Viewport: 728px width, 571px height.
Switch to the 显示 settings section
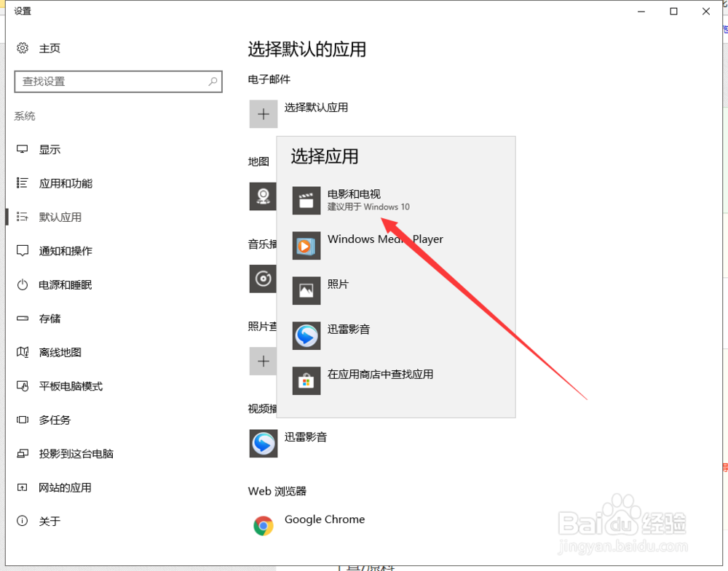tap(47, 149)
